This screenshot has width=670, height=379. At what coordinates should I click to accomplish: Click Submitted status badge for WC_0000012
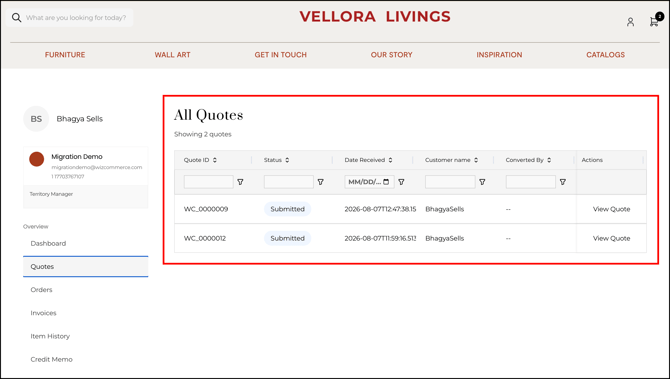pos(288,238)
